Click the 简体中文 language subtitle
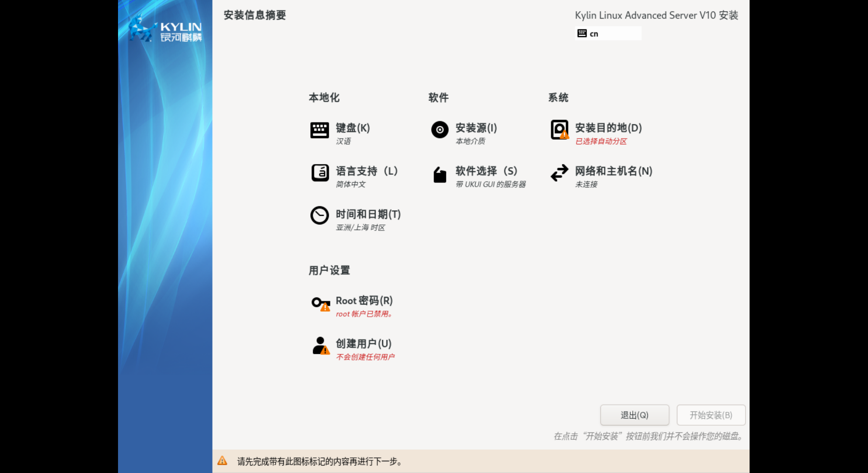The width and height of the screenshot is (868, 473). (x=351, y=184)
